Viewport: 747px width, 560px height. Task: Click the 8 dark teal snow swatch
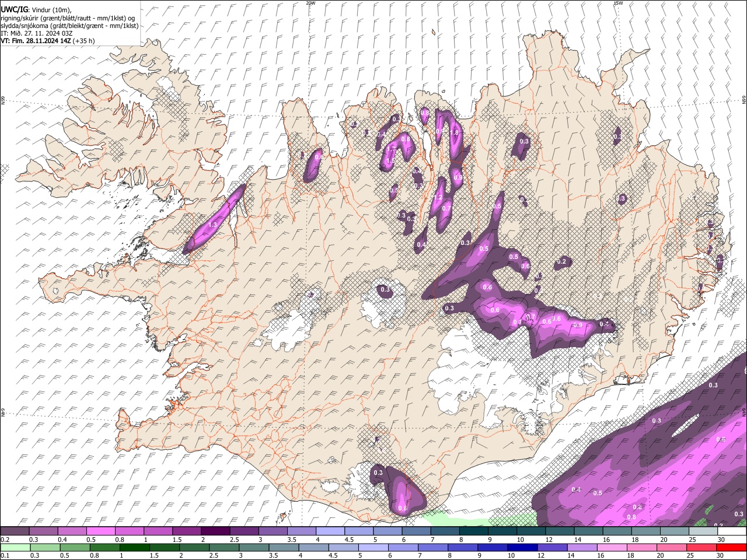coord(473,531)
